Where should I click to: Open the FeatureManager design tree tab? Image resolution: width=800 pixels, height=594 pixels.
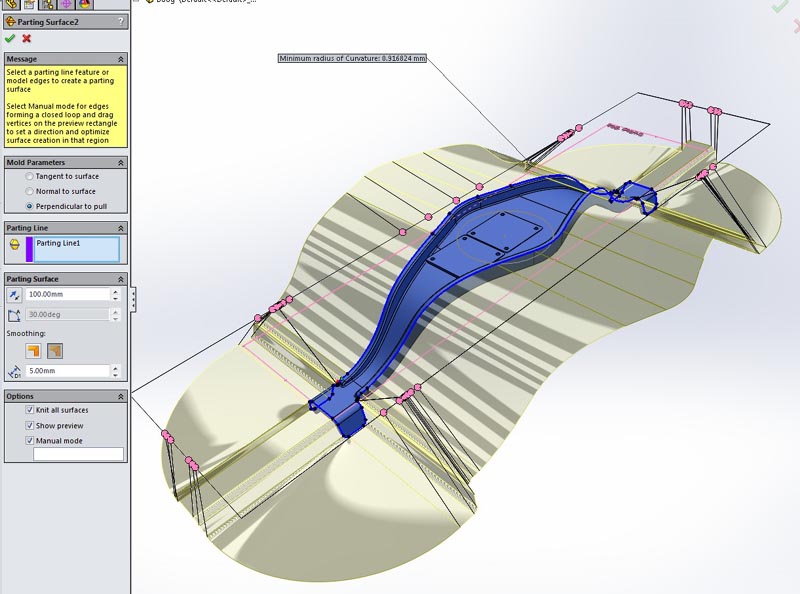(11, 5)
